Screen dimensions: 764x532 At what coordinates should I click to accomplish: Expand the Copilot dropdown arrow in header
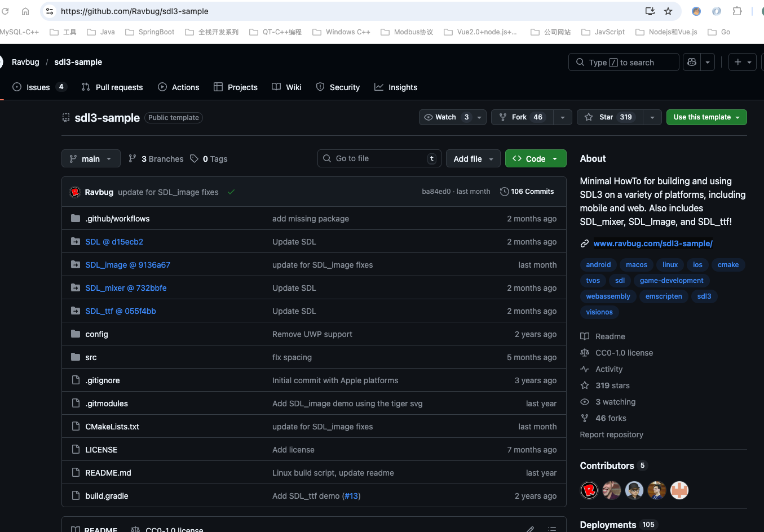708,62
